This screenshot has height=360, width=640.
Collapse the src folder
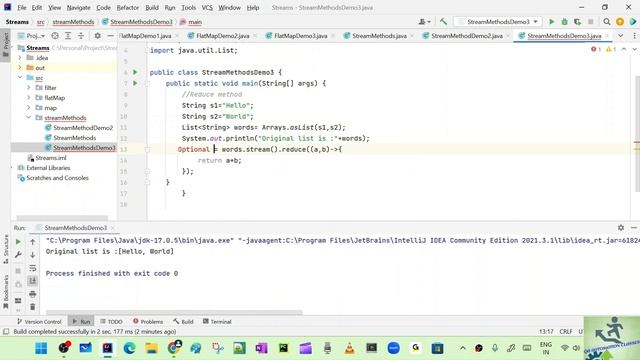pos(20,78)
